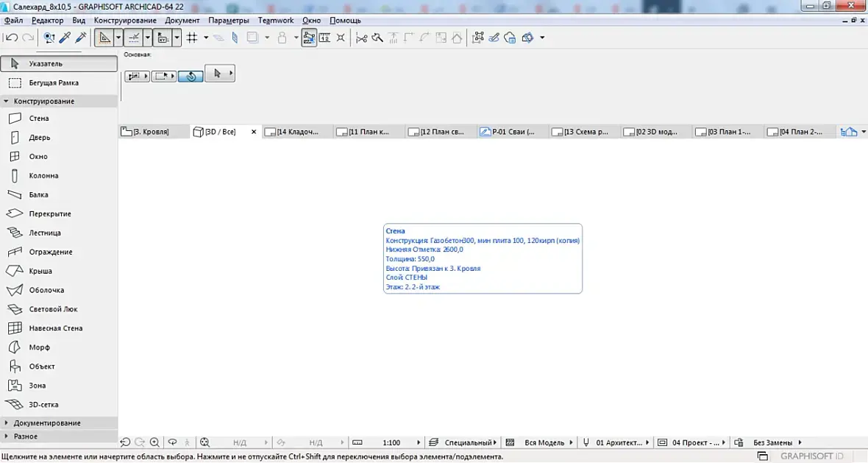
Task: Select the Окно window tool
Action: point(59,156)
